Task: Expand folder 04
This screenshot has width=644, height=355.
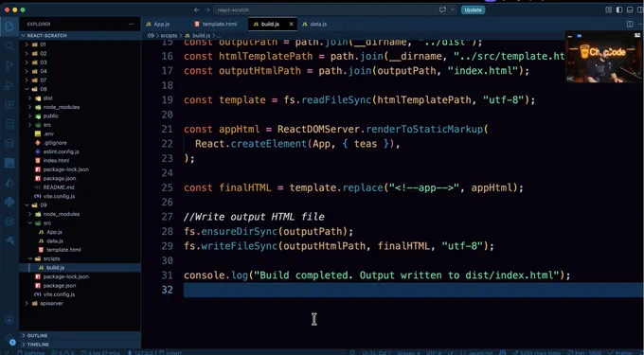Action: click(x=80, y=71)
